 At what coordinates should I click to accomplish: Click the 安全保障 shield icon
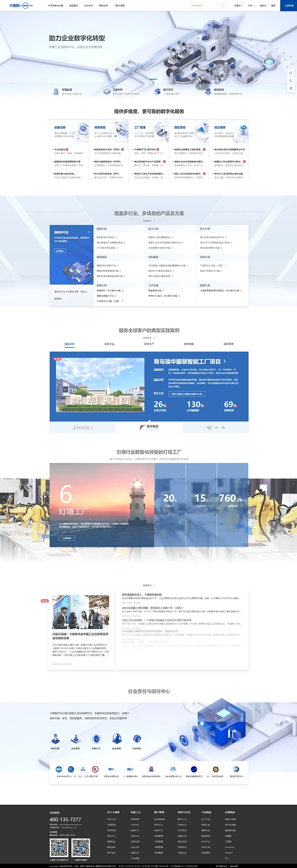coord(116,739)
